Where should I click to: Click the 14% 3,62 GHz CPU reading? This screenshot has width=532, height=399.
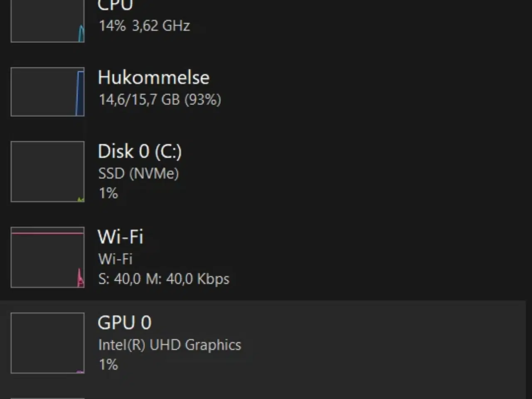point(144,26)
